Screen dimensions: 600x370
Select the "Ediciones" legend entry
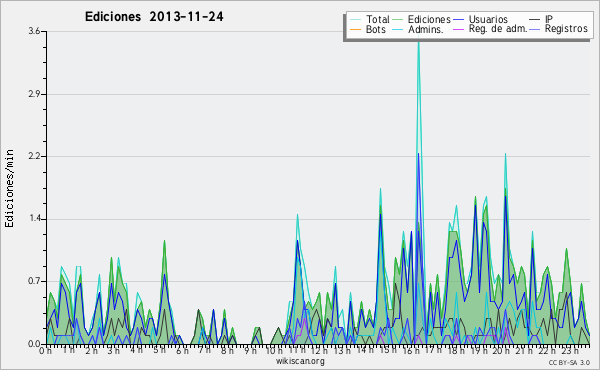point(429,19)
